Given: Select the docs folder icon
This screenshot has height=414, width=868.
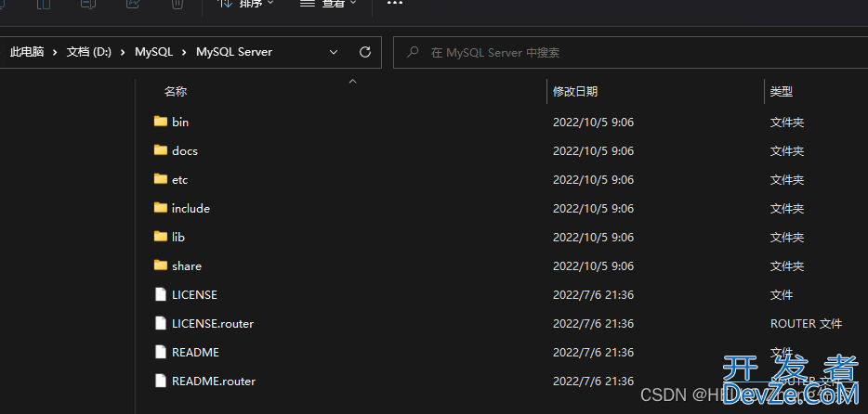Looking at the screenshot, I should click(161, 149).
